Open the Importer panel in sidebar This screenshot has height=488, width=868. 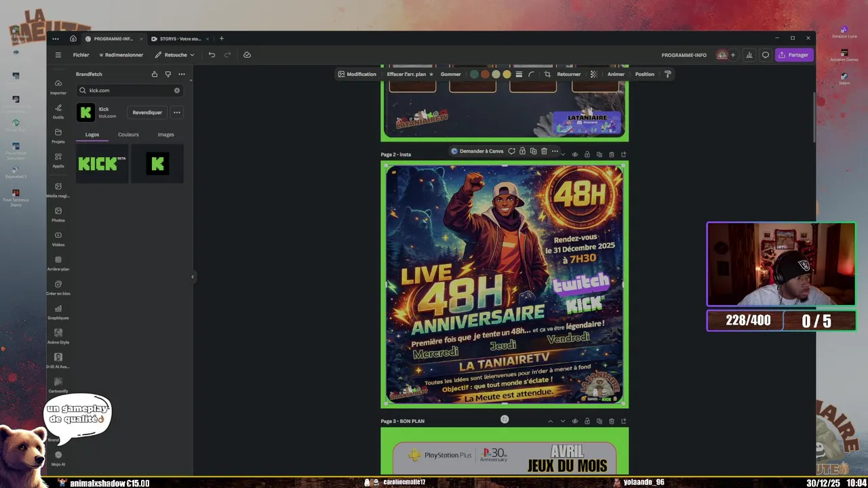point(58,87)
